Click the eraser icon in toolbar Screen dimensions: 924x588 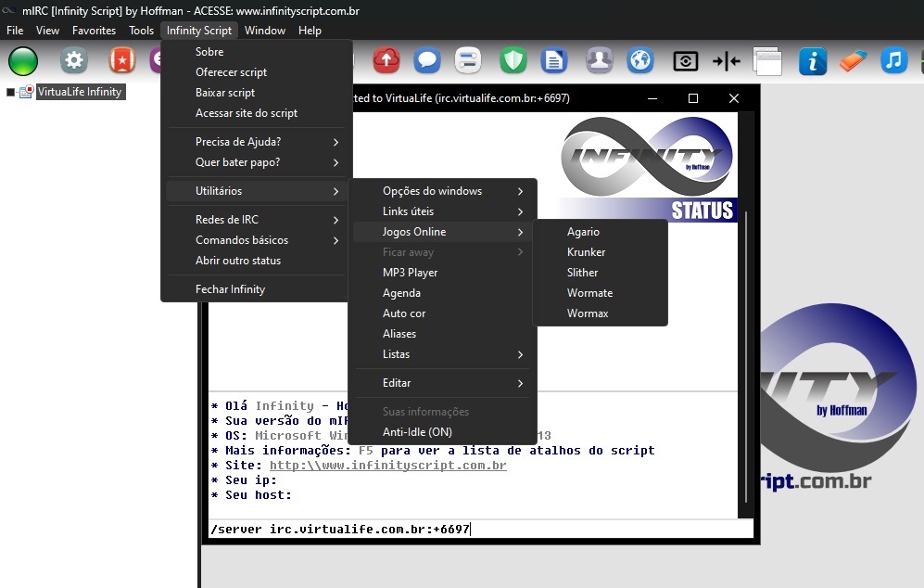(x=852, y=61)
